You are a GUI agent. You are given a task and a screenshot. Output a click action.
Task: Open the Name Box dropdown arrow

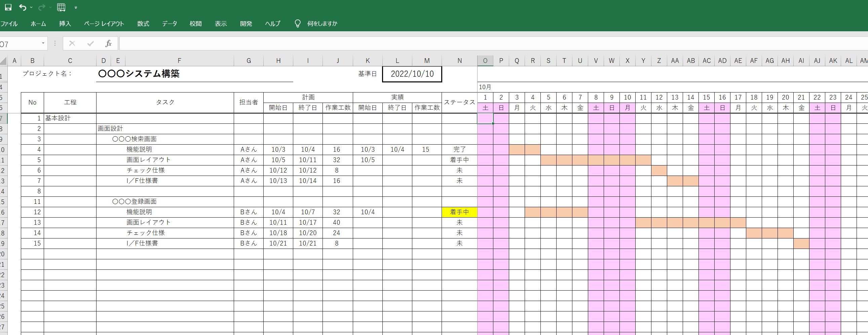[43, 43]
